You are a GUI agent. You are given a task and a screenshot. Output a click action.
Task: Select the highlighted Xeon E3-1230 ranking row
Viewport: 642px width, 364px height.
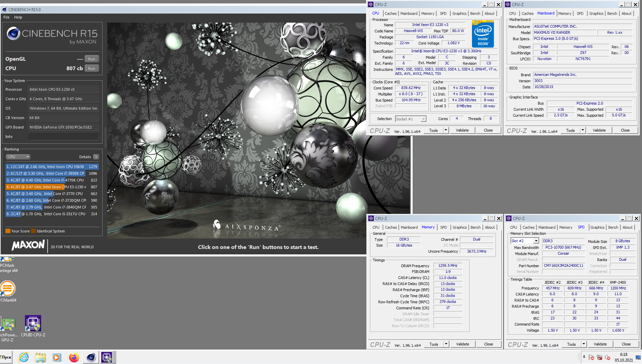click(x=52, y=187)
